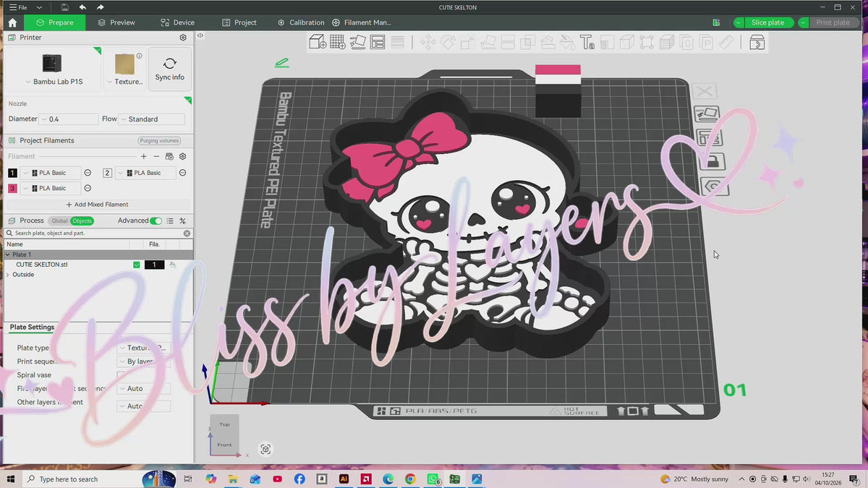The width and height of the screenshot is (868, 488).
Task: Switch to the Calibration tab
Action: [x=301, y=22]
